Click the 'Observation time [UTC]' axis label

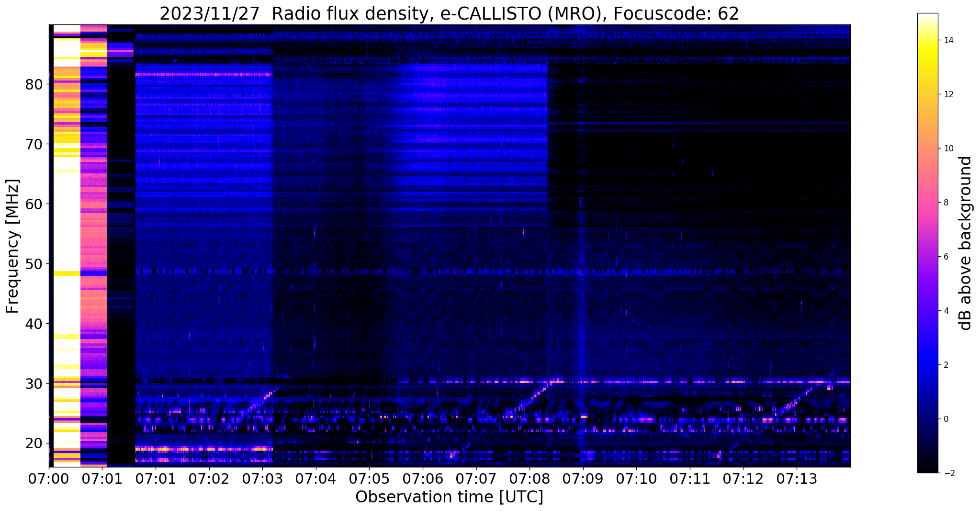[x=449, y=497]
